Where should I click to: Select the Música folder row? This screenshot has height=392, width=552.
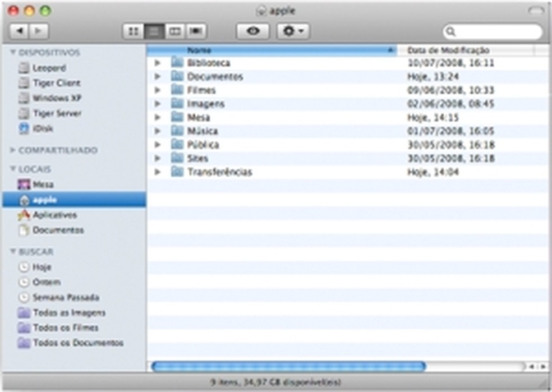[348, 131]
